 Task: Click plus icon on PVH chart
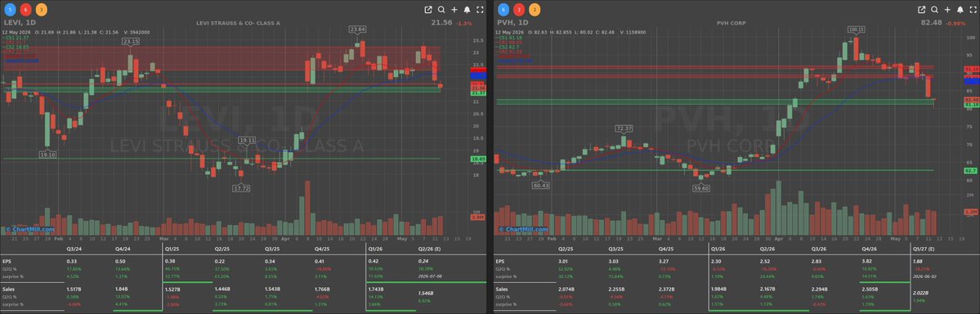click(x=947, y=9)
